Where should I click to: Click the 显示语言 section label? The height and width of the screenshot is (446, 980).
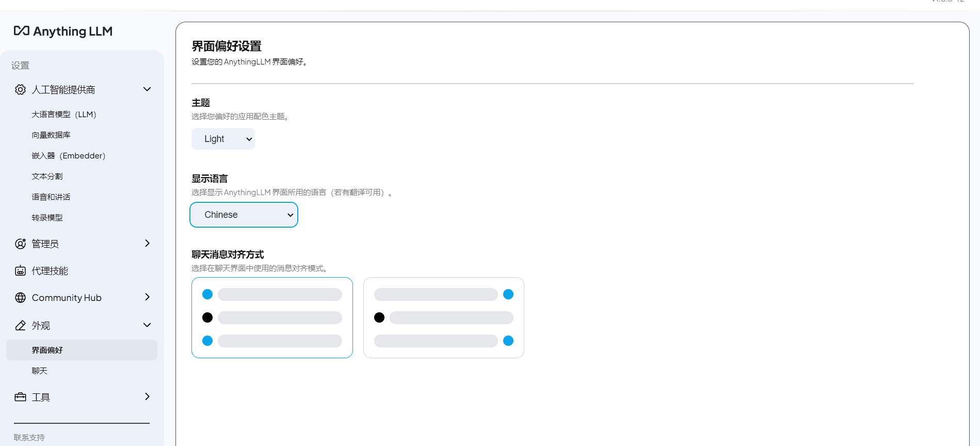coord(210,179)
